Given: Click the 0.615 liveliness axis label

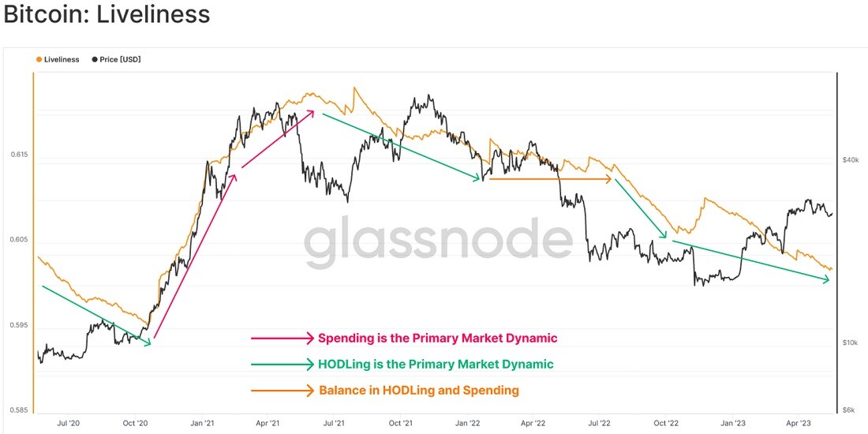Looking at the screenshot, I should pos(18,155).
